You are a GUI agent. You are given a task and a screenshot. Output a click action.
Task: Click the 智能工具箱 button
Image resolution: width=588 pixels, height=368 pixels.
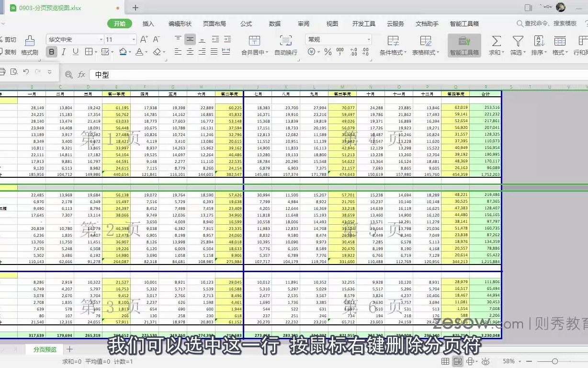click(x=464, y=45)
